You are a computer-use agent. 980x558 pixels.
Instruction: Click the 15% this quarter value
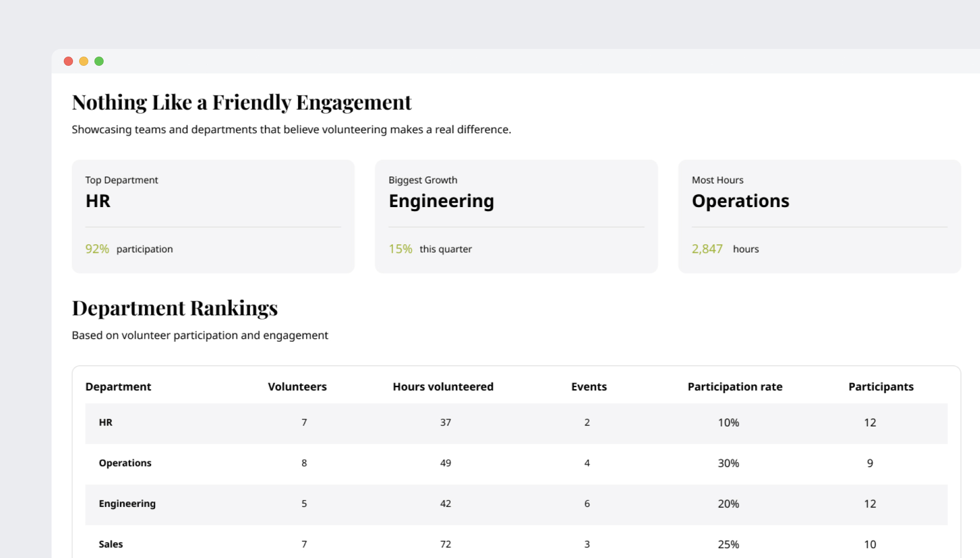click(x=400, y=249)
